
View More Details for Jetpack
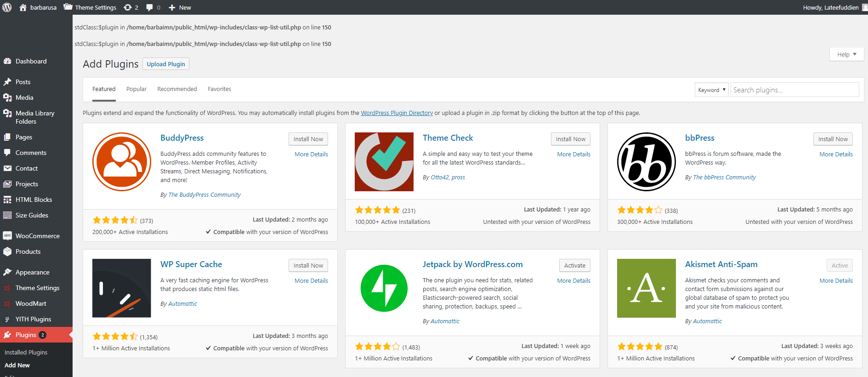574,281
